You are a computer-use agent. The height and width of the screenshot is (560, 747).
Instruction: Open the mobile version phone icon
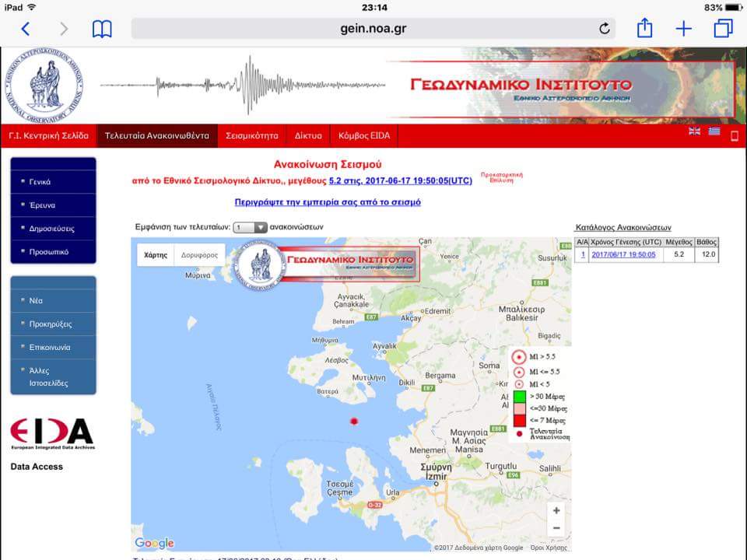coord(735,136)
